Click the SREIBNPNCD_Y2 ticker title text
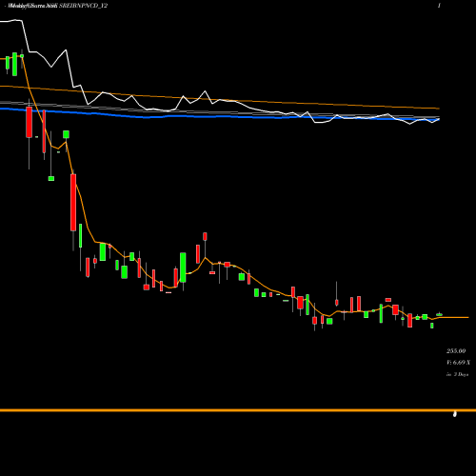The image size is (476, 476). click(83, 6)
